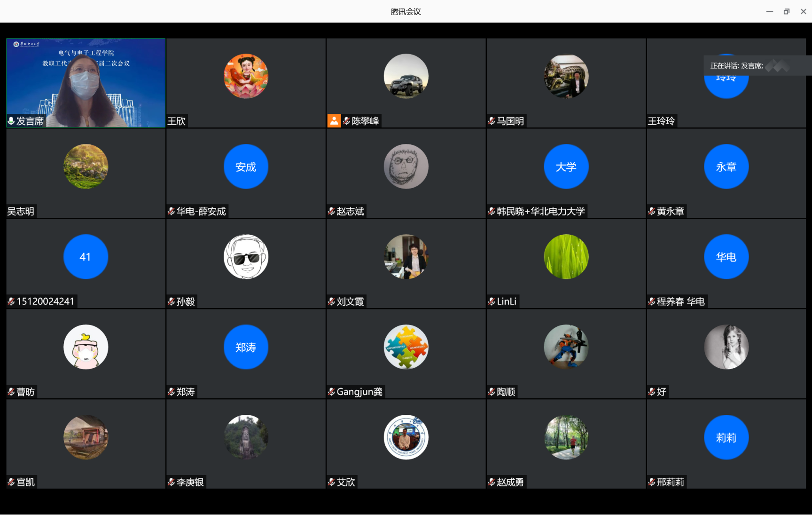The image size is (812, 515).
Task: Select the 发言席 speaker video tile
Action: pyautogui.click(x=86, y=82)
